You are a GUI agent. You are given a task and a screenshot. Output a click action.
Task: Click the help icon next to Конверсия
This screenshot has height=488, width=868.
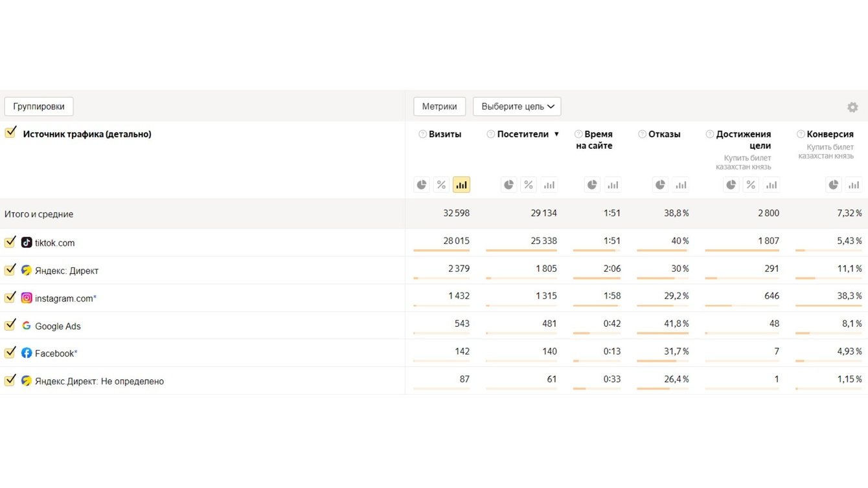click(801, 135)
